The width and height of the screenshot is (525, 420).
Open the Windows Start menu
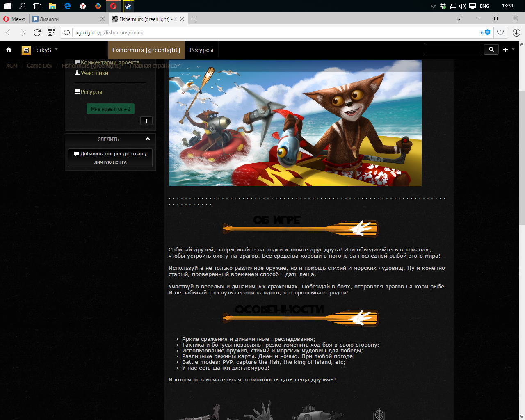tap(7, 6)
